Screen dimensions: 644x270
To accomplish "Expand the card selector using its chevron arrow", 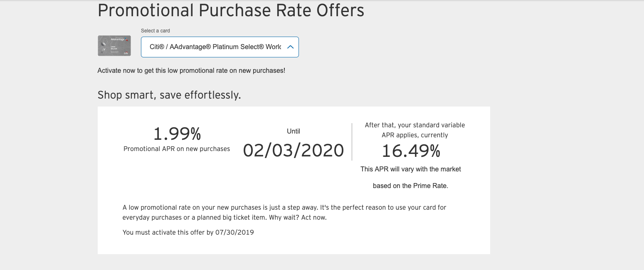I will point(291,47).
